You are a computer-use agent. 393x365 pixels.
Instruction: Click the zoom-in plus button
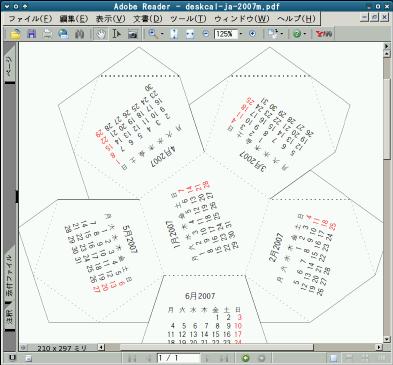(253, 34)
